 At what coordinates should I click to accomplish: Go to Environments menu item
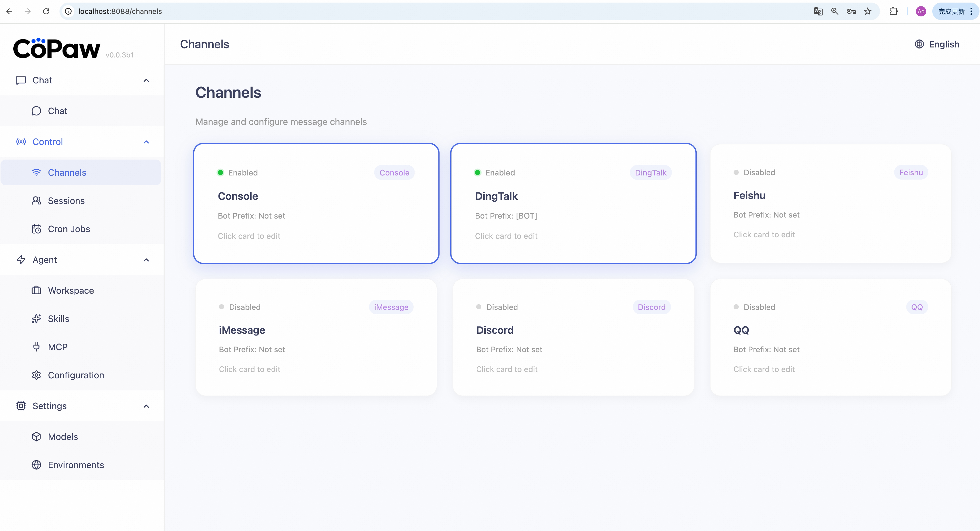(x=76, y=465)
